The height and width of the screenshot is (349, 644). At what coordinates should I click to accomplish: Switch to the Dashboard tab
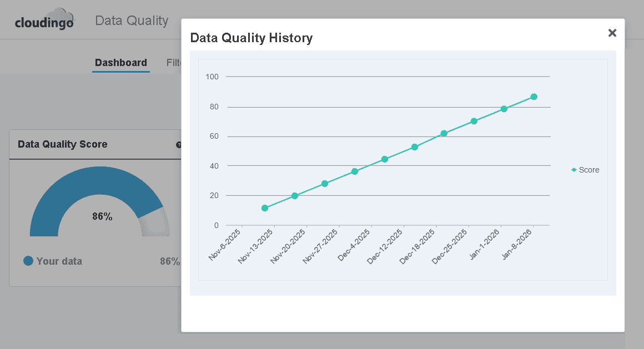tap(120, 63)
